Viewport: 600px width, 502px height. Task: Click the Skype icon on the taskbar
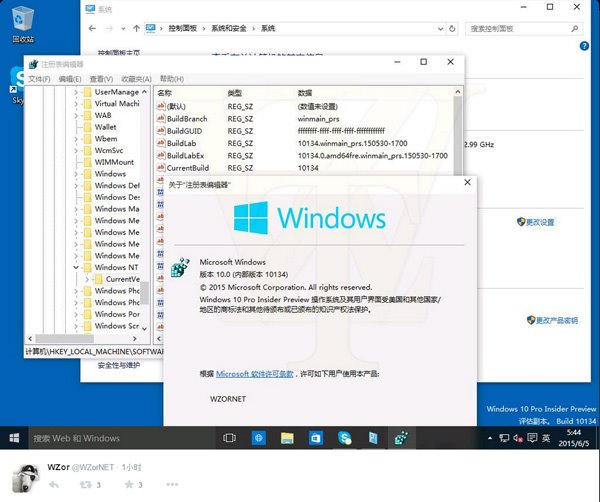(x=344, y=438)
